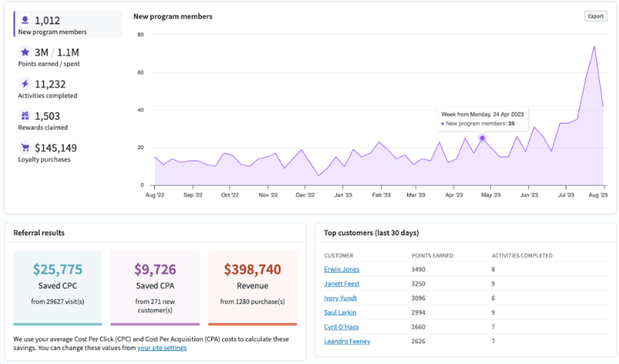Image resolution: width=619 pixels, height=364 pixels.
Task: Click the Saved CPC $25,775 card
Action: [x=58, y=289]
